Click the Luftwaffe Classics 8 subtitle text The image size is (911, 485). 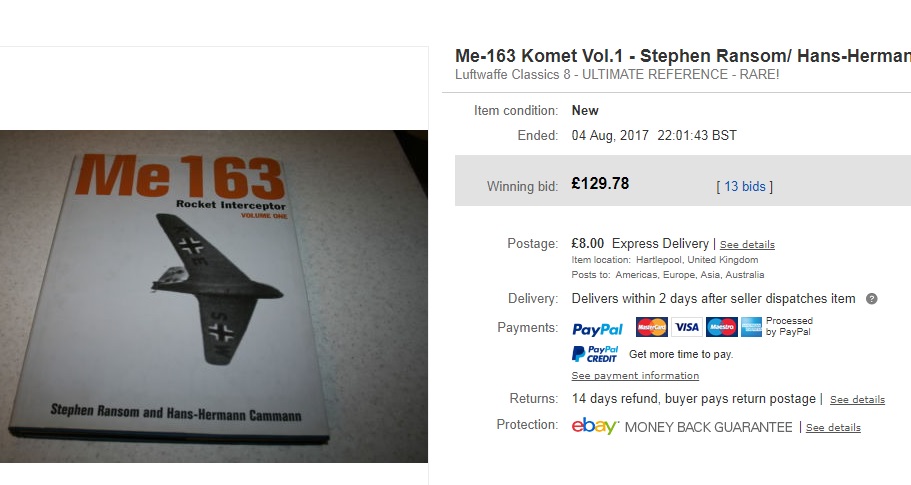(x=617, y=74)
